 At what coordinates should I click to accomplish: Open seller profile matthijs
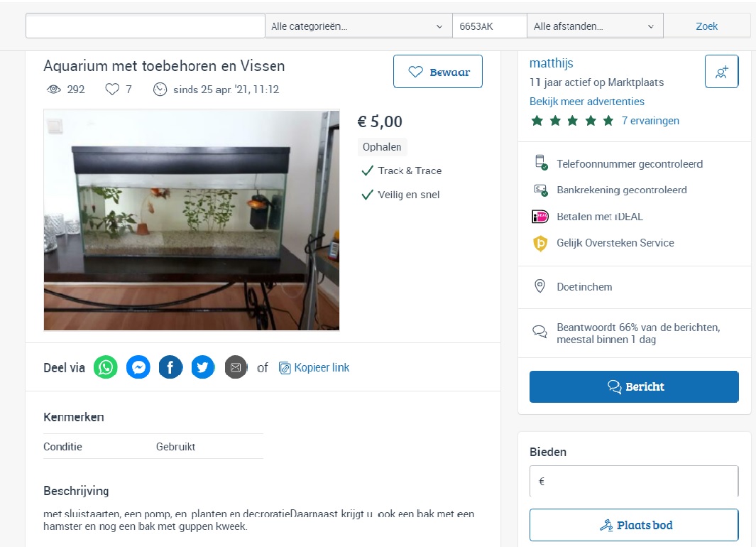point(552,63)
